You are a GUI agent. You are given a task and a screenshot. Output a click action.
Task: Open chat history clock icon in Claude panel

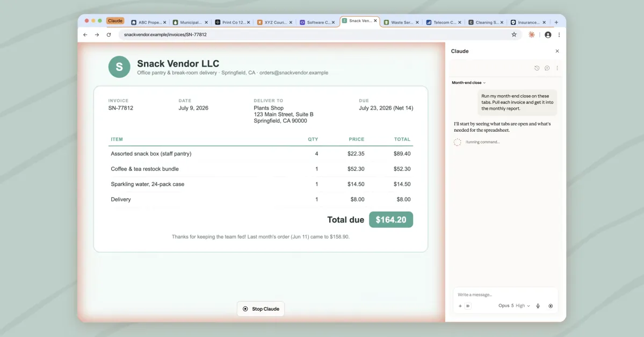(x=537, y=68)
